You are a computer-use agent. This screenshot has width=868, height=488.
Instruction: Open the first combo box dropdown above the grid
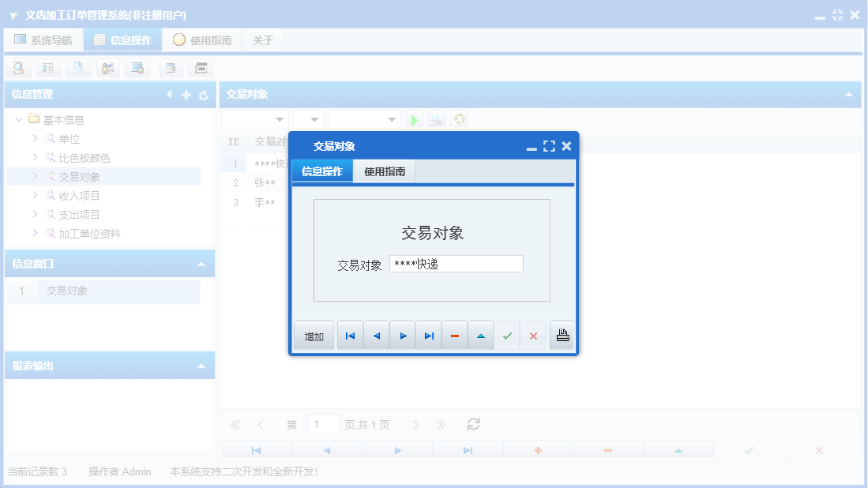click(x=280, y=118)
